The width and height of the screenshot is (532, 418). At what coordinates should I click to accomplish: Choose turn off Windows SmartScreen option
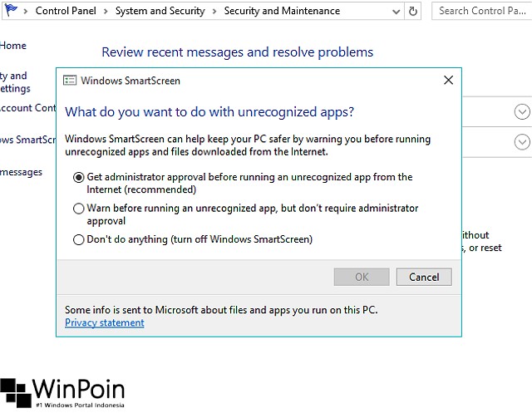[78, 239]
